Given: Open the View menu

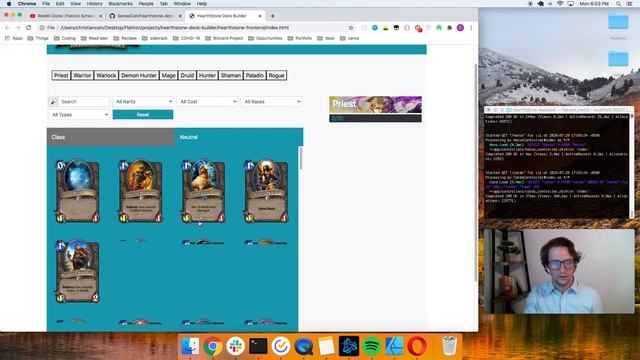Looking at the screenshot, I should point(76,4).
